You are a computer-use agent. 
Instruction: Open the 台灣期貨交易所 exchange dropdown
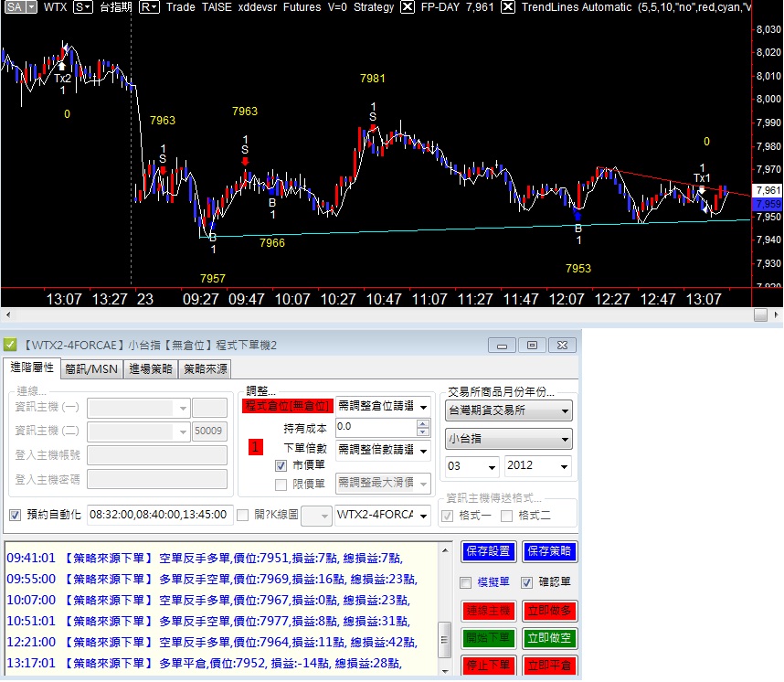click(508, 410)
